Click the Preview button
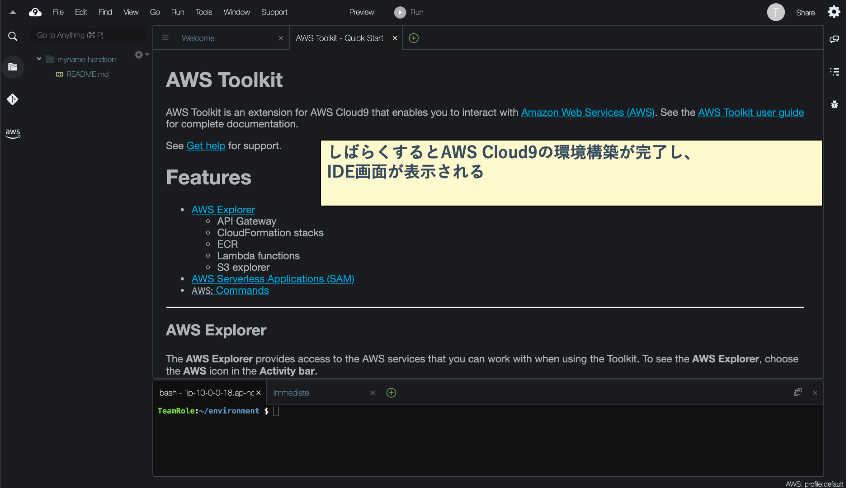The image size is (868, 488). coord(362,12)
